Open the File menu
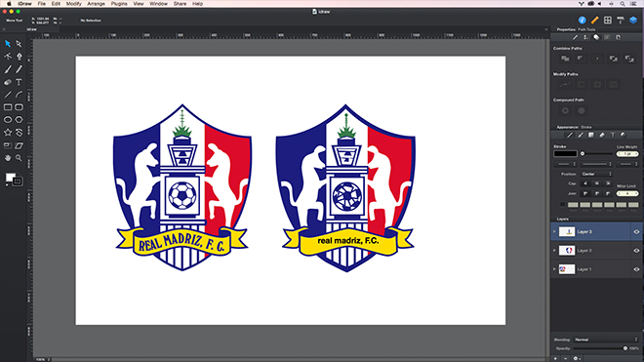 coord(42,4)
